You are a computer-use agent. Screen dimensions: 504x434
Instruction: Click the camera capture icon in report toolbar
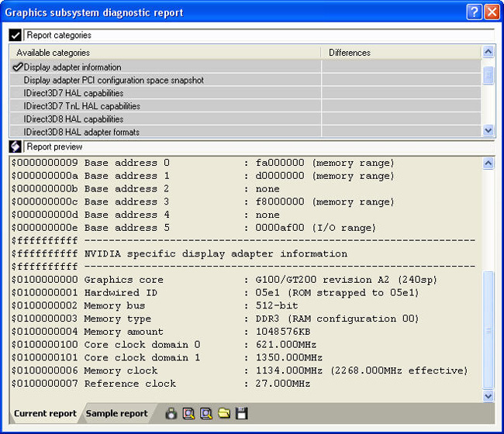(171, 413)
